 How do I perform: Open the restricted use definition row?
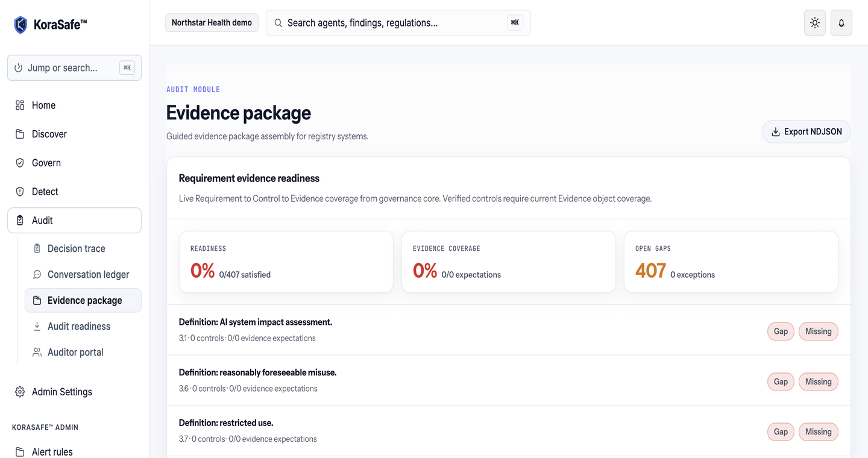pos(509,430)
